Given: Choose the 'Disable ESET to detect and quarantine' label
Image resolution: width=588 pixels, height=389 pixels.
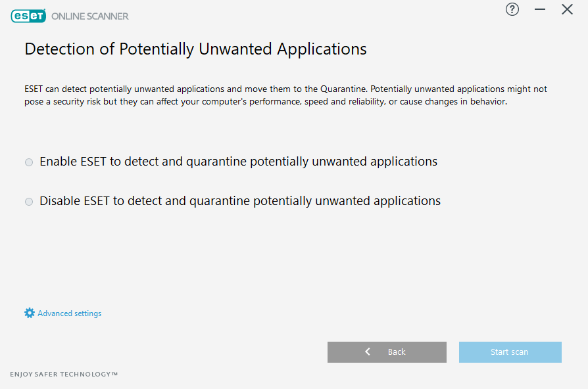Looking at the screenshot, I should coord(240,201).
